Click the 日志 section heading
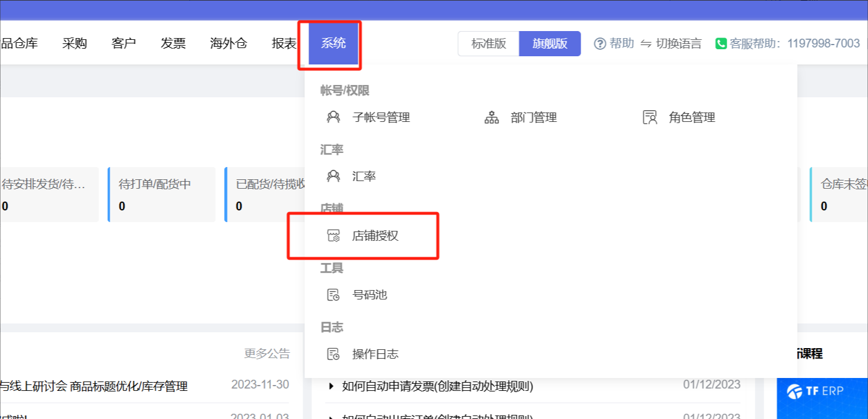 pos(332,327)
